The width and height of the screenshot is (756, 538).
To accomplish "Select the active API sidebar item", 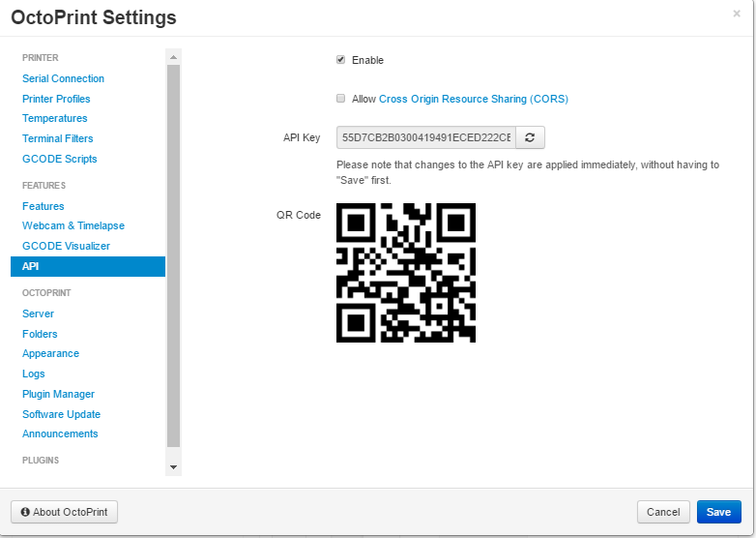I will pyautogui.click(x=88, y=266).
